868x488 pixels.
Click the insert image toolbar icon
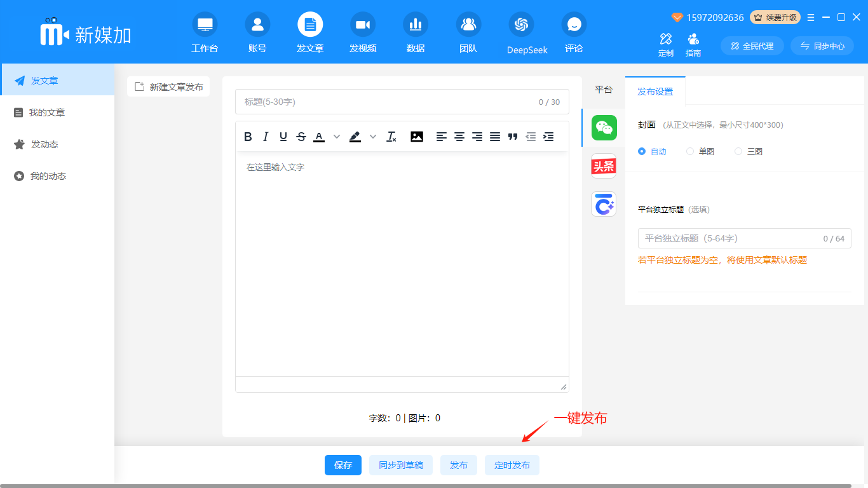(417, 137)
